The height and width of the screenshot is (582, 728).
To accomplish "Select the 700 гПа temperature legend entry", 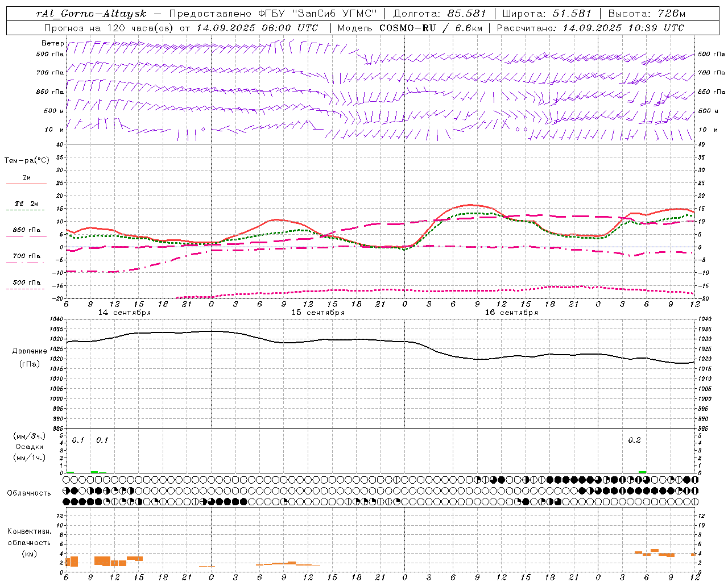I will click(x=27, y=256).
